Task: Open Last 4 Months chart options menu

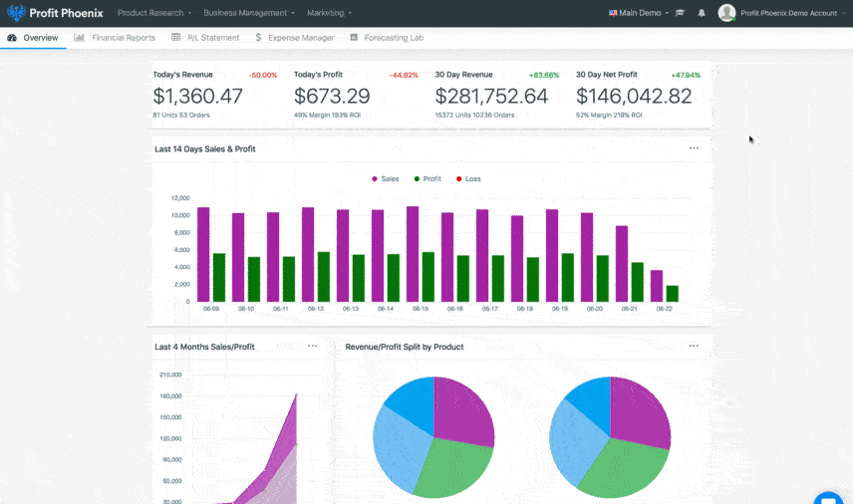Action: [312, 347]
